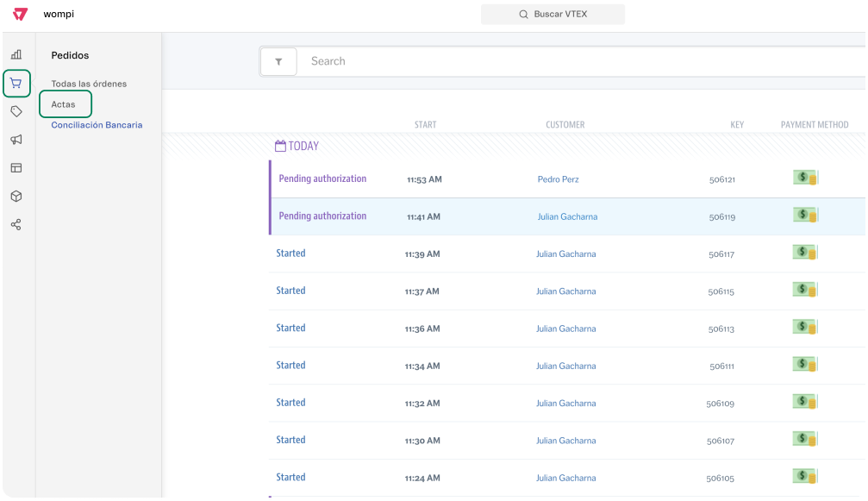Open the catalog box sidebar icon
This screenshot has height=501, width=868.
click(x=16, y=196)
